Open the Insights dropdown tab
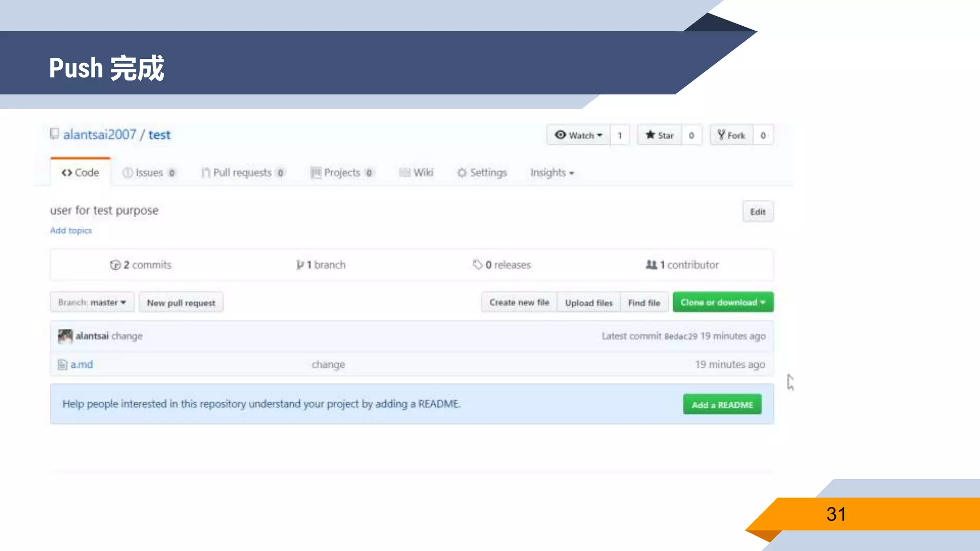Viewport: 980px width, 551px height. click(552, 173)
